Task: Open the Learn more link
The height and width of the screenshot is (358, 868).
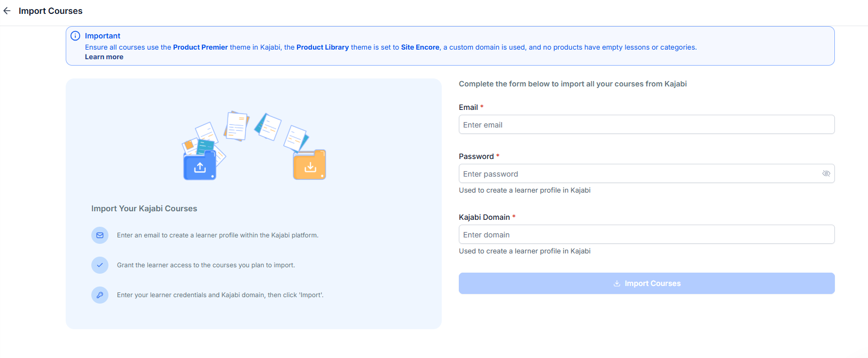Action: point(104,57)
